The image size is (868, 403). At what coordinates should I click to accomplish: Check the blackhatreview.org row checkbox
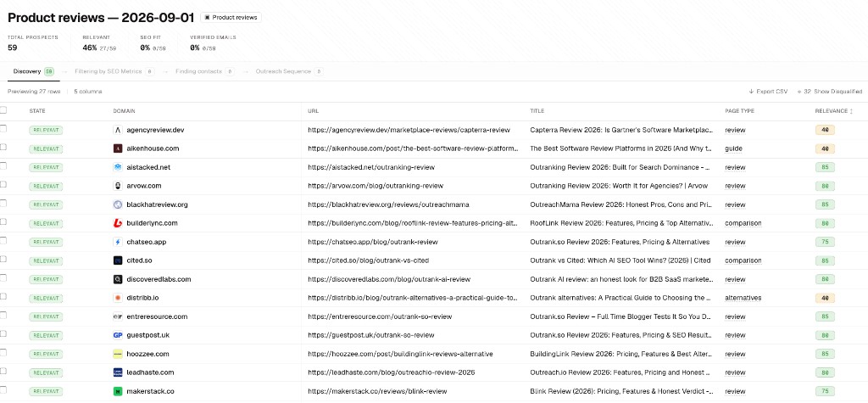3,203
